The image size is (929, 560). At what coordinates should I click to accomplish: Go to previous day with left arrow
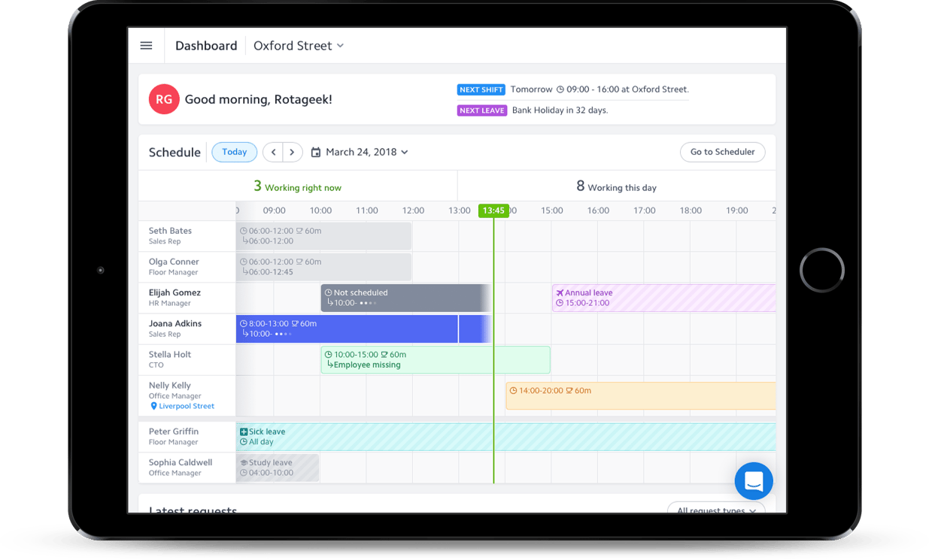click(273, 153)
